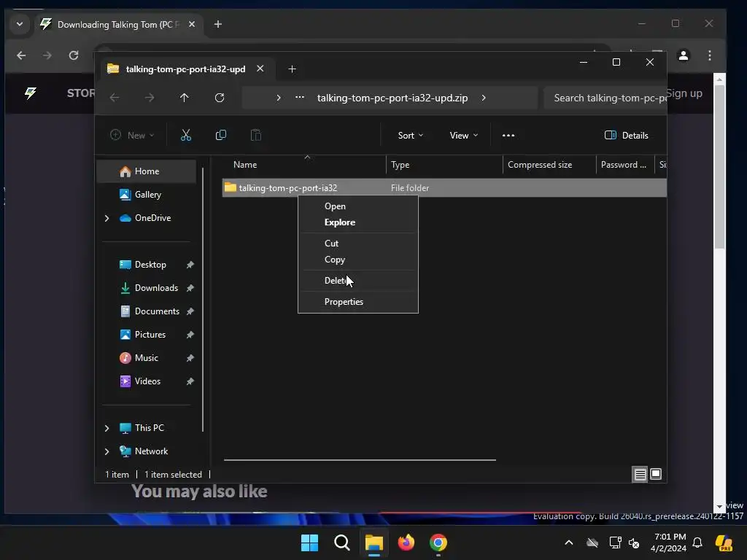The image size is (747, 560).
Task: Navigate back in File Explorer
Action: (x=115, y=98)
